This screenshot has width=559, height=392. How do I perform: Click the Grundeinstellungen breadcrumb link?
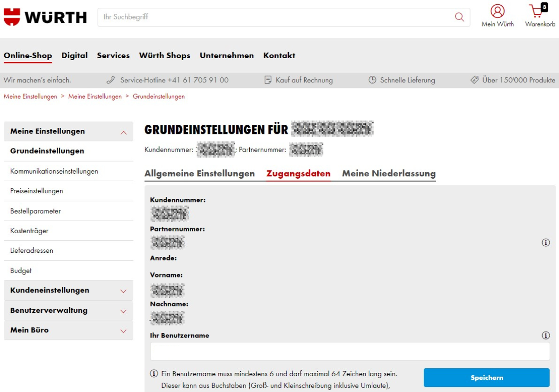coord(159,97)
